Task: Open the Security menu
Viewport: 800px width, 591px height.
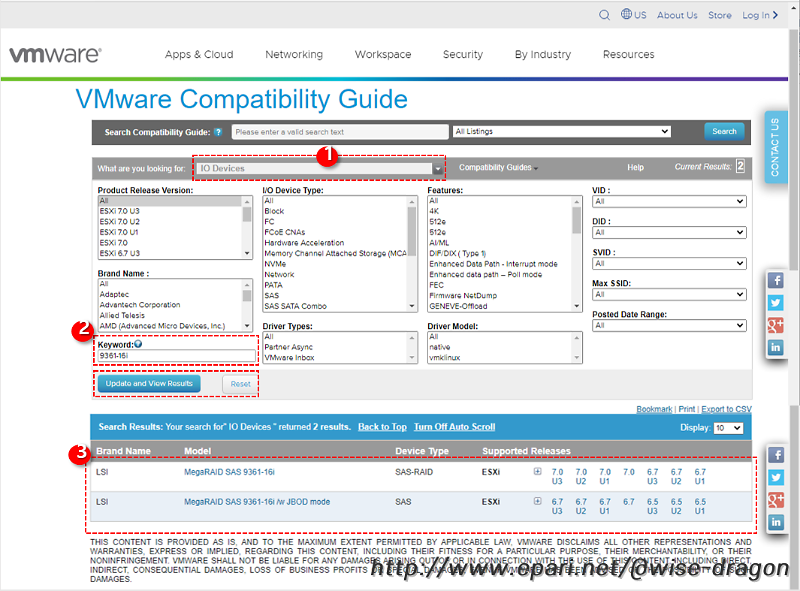Action: coord(463,54)
